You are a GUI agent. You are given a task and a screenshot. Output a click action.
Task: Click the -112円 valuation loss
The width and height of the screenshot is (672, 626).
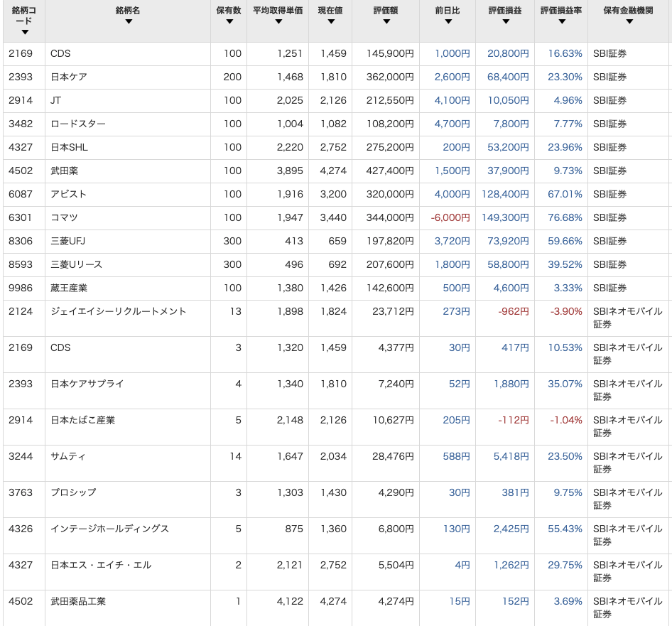pyautogui.click(x=514, y=420)
